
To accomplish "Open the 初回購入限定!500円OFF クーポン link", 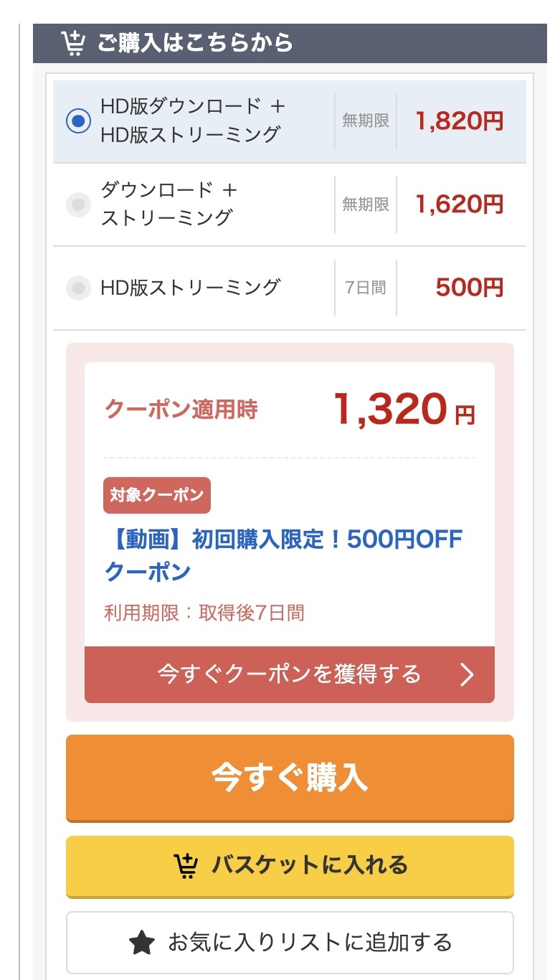I will (283, 555).
